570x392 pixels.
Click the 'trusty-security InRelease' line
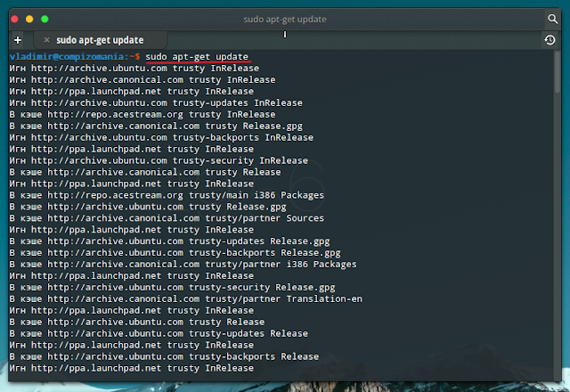tap(159, 160)
